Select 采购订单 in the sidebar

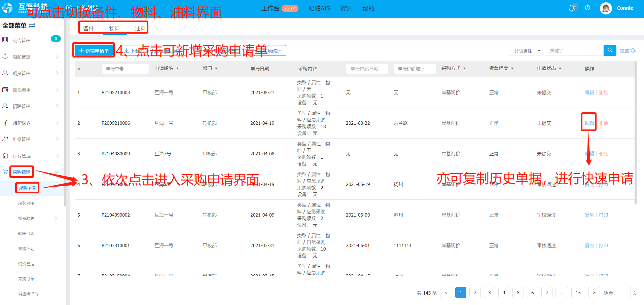pos(26,279)
